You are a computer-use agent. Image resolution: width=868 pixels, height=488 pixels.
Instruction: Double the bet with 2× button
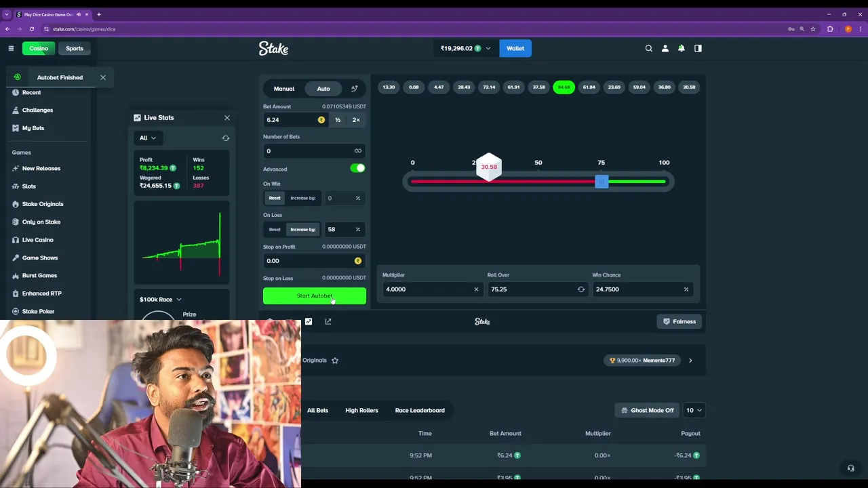click(356, 120)
